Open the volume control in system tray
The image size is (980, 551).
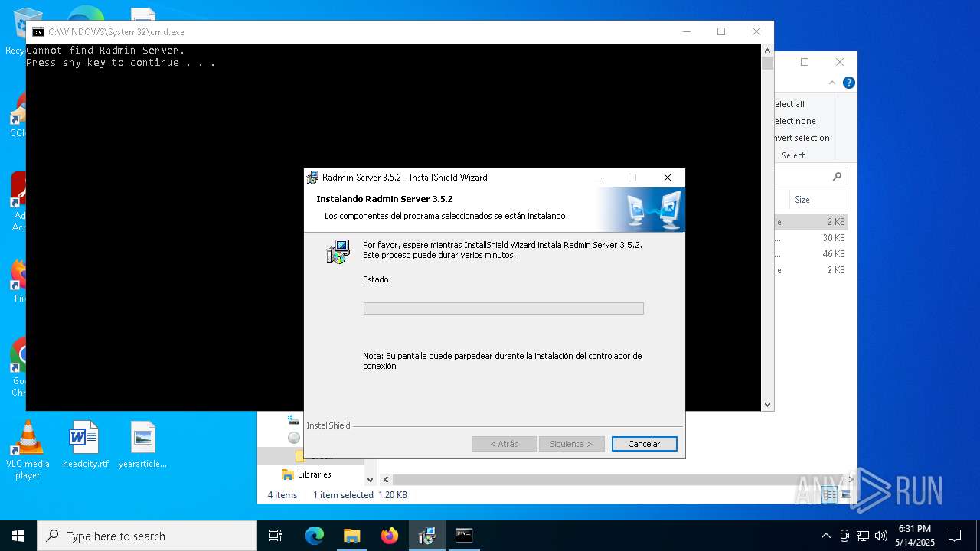[881, 536]
